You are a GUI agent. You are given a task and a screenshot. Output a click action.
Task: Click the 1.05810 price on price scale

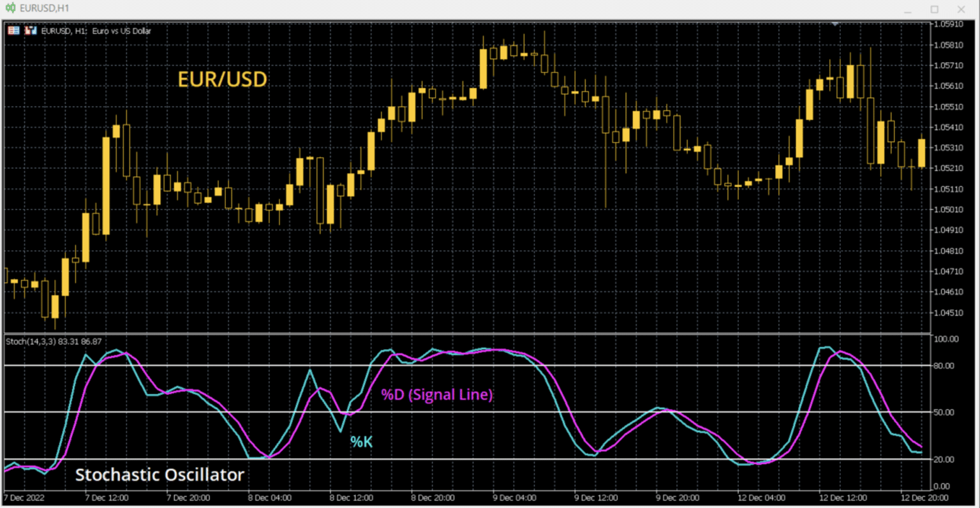click(948, 45)
